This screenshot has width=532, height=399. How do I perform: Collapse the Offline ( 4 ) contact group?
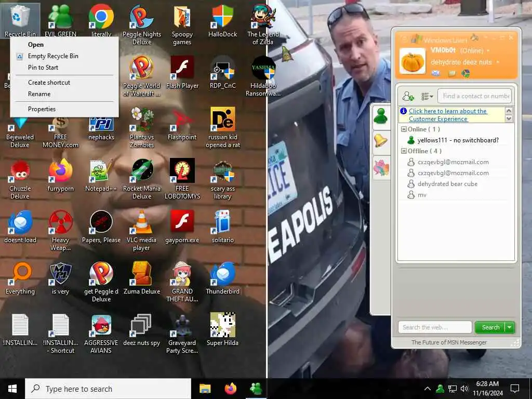[x=404, y=151]
